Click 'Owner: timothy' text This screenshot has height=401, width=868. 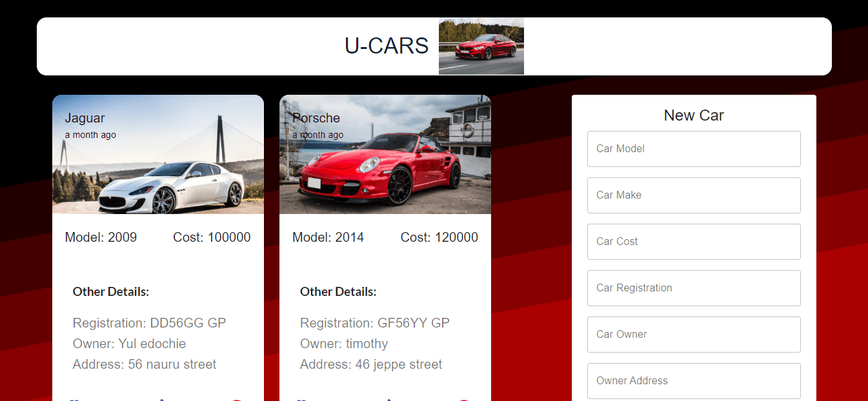point(344,344)
